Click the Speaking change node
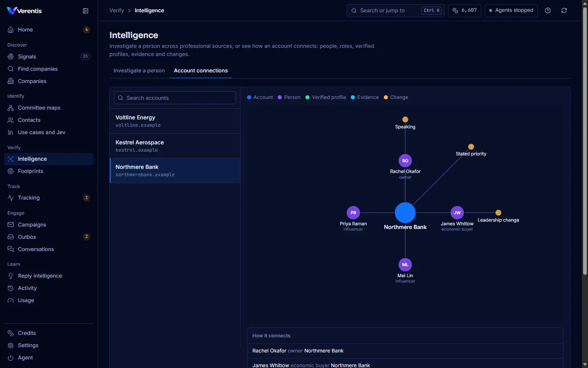588x368 pixels. [x=405, y=119]
